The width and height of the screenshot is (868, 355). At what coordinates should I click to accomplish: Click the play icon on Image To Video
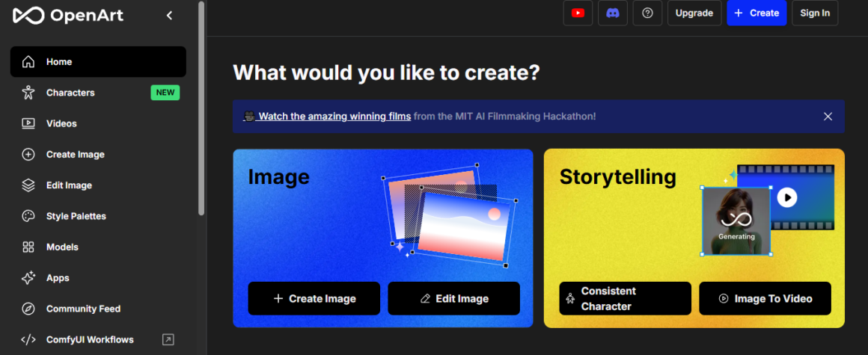pos(724,299)
